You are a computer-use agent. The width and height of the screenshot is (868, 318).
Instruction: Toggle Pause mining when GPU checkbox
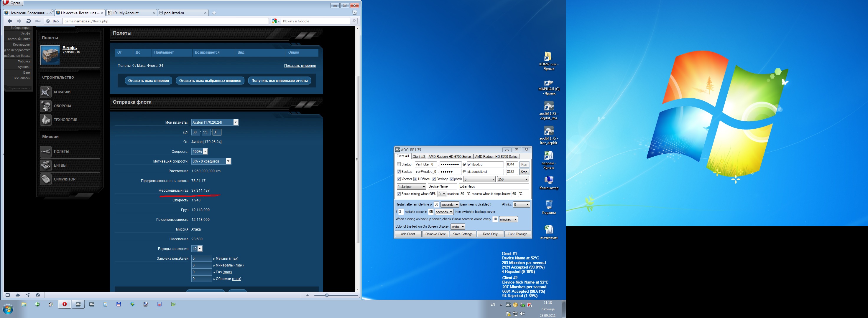[399, 194]
